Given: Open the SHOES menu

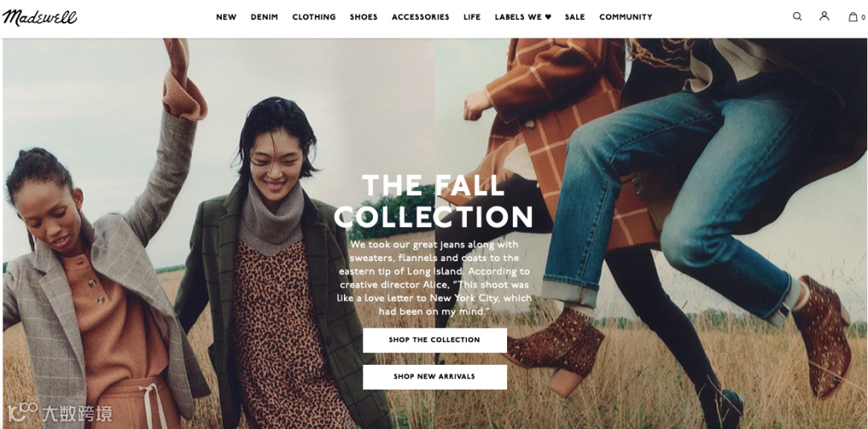Looking at the screenshot, I should point(364,17).
